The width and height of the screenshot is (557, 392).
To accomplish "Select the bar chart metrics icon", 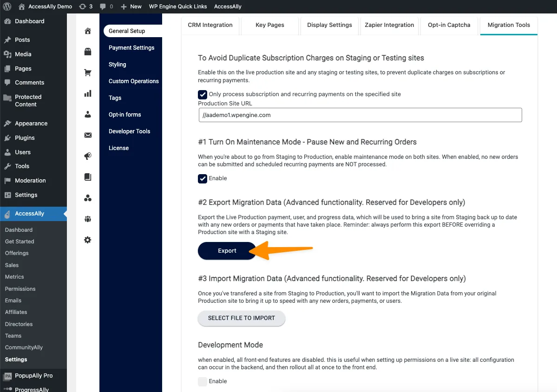I will [x=88, y=94].
